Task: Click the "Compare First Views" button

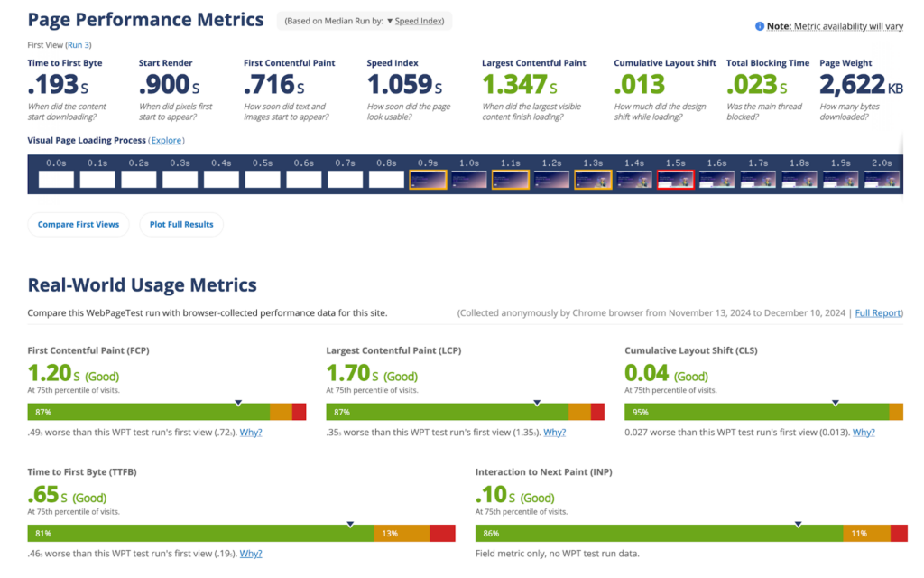Action: point(78,224)
